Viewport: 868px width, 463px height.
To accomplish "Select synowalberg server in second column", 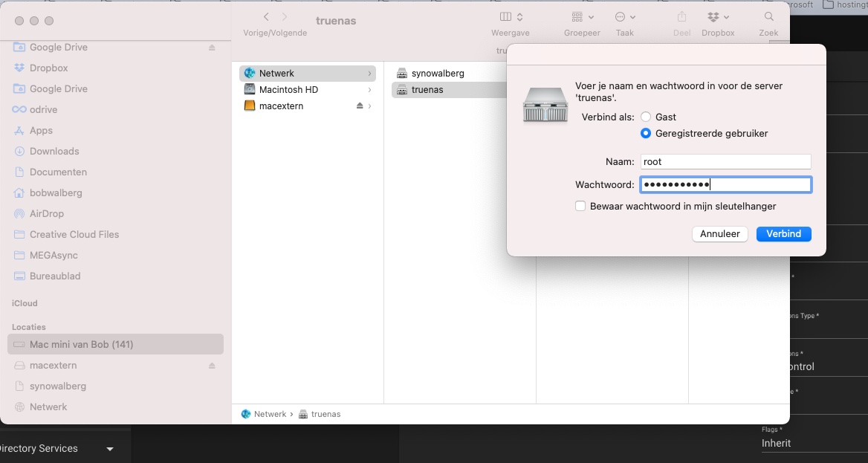I will click(x=437, y=73).
